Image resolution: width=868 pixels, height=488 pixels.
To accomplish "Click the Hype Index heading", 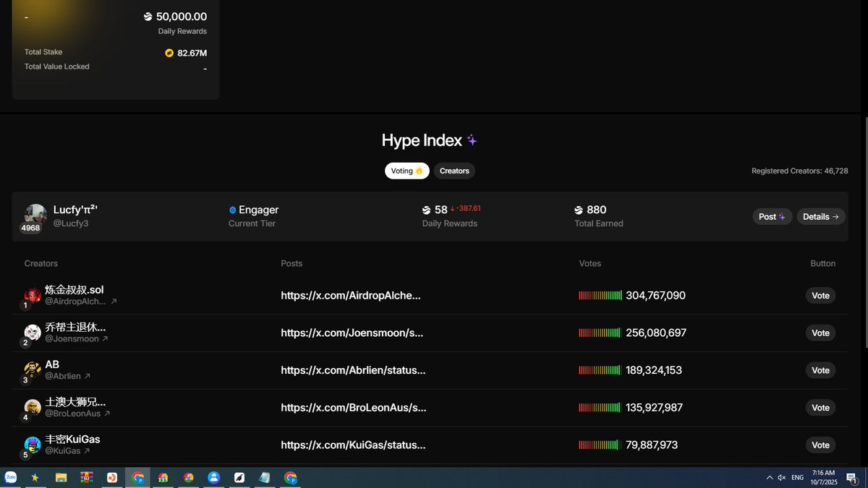I will (422, 140).
